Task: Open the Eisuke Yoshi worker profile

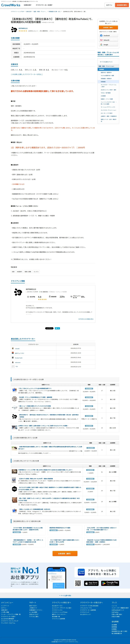Action: [19, 358]
